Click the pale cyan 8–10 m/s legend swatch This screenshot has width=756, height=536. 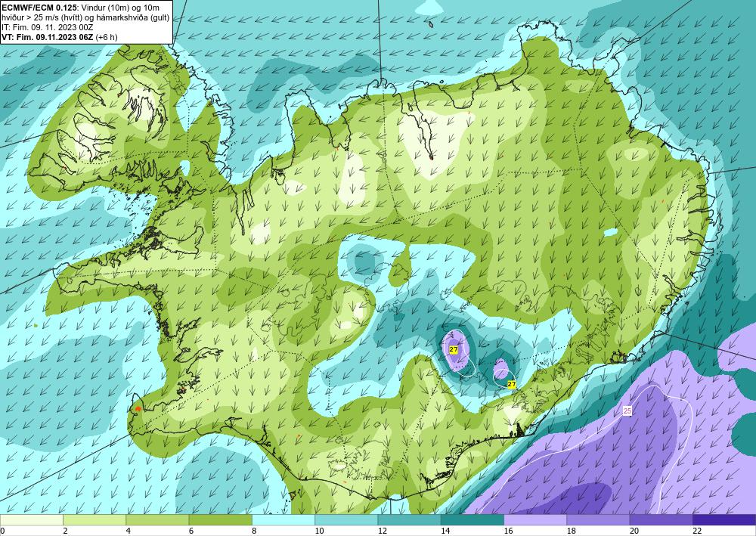283,520
